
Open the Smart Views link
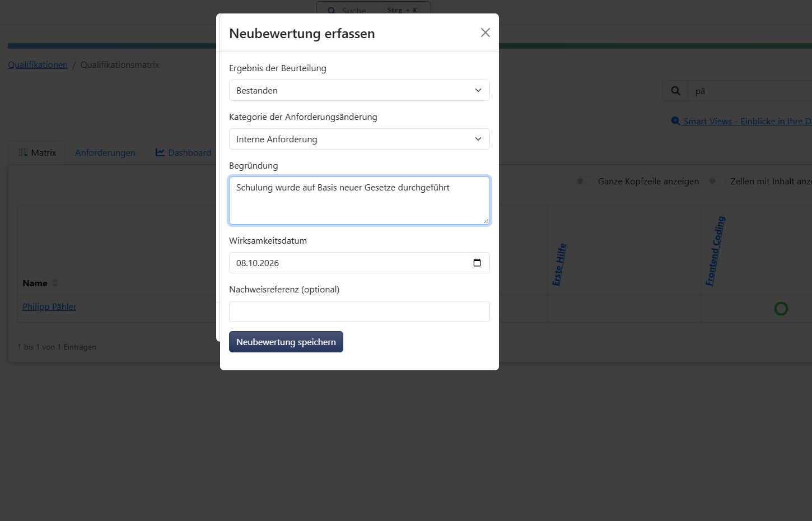tap(741, 121)
